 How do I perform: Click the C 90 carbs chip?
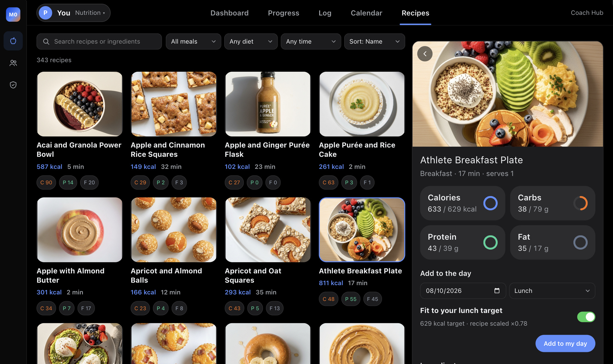coord(46,182)
